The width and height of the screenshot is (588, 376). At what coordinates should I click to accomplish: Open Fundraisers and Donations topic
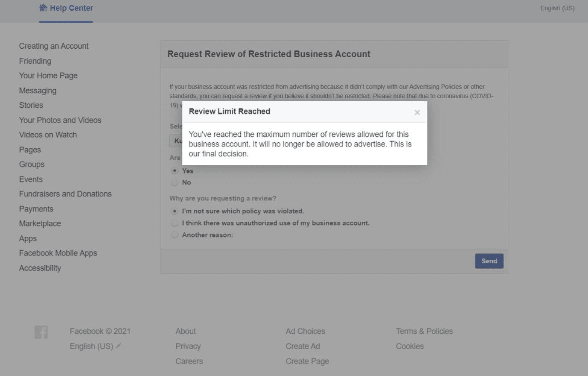pyautogui.click(x=65, y=194)
